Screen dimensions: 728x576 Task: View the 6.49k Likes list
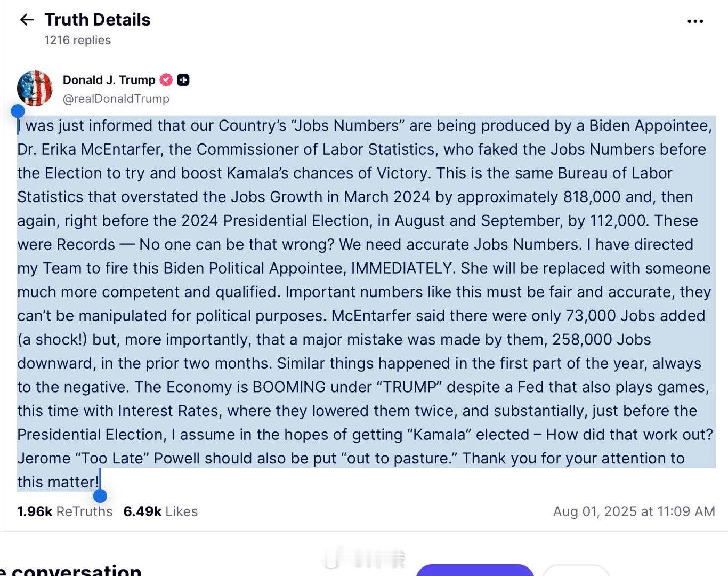160,511
